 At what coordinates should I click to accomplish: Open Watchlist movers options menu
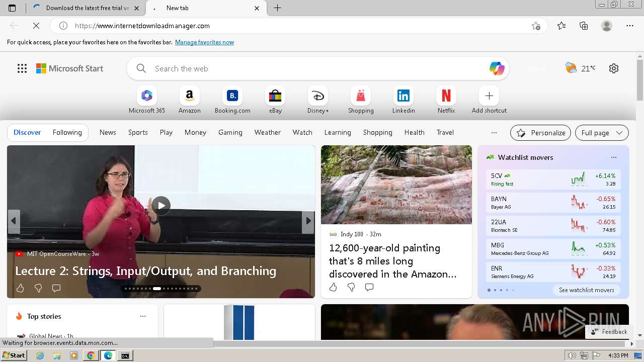coord(614,157)
